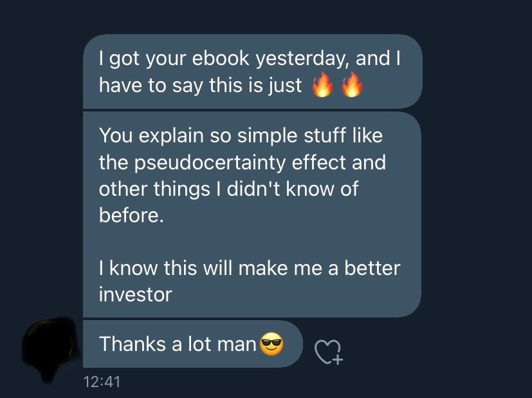Viewport: 532px width, 398px height.
Task: Select the "I got your ebook yesterday" message
Action: click(x=252, y=71)
